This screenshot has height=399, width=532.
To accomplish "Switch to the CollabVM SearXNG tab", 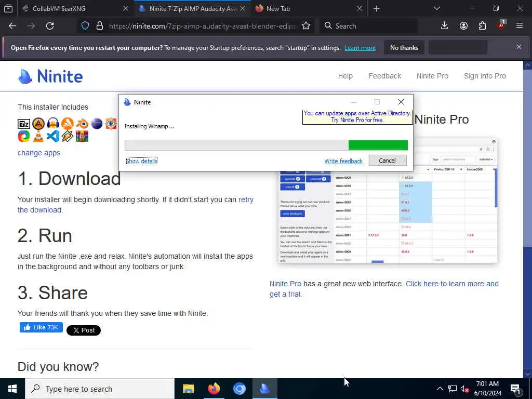I will tap(75, 9).
